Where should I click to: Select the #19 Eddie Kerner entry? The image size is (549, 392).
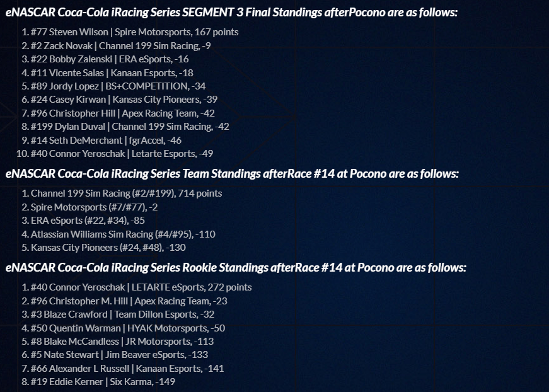[103, 381]
